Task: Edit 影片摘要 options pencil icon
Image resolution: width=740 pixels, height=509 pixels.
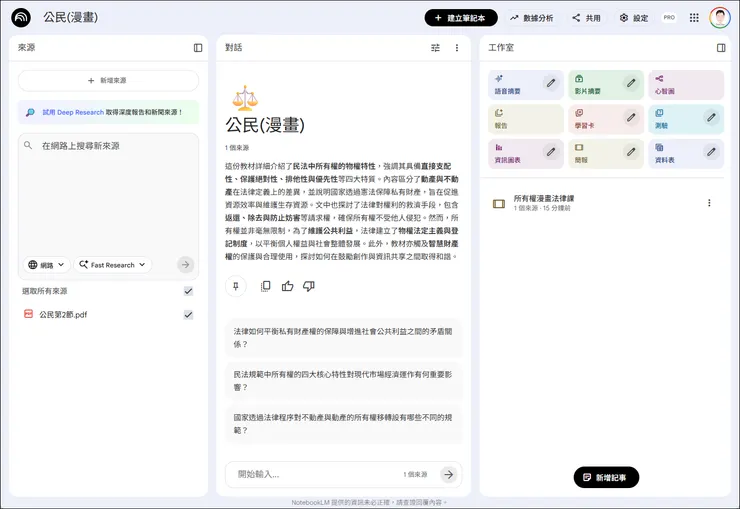Action: point(631,83)
